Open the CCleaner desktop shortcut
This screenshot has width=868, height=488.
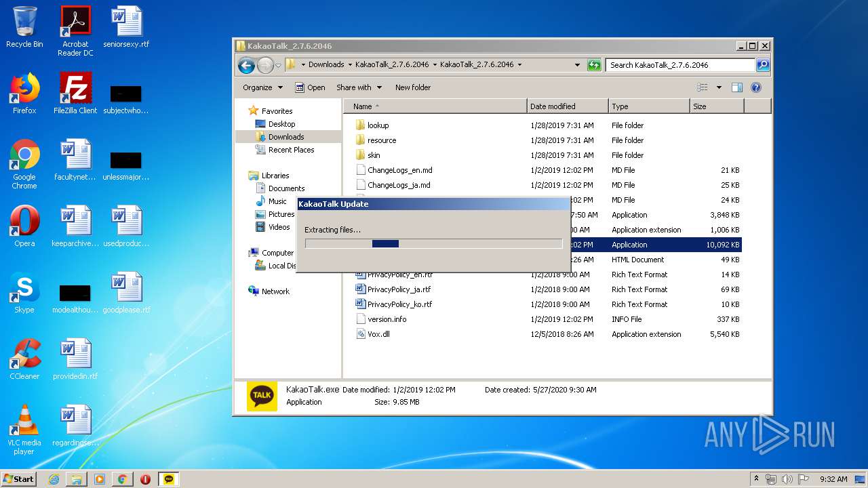(24, 359)
